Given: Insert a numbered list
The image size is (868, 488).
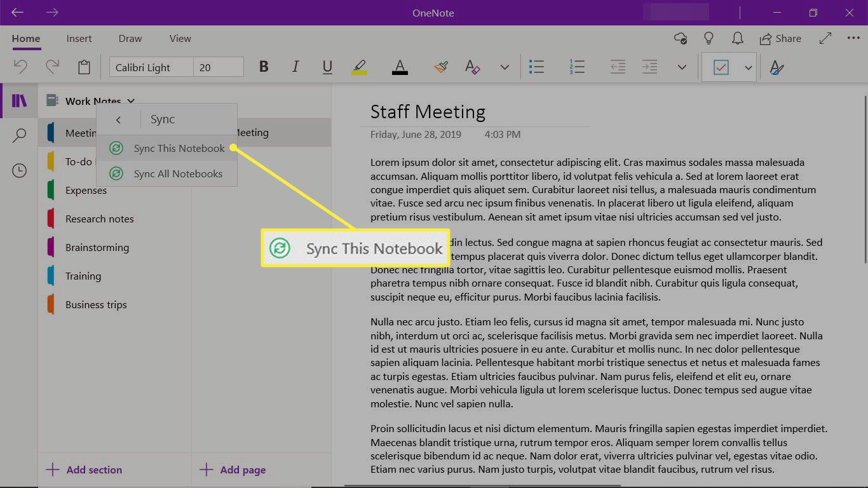Looking at the screenshot, I should pyautogui.click(x=577, y=67).
